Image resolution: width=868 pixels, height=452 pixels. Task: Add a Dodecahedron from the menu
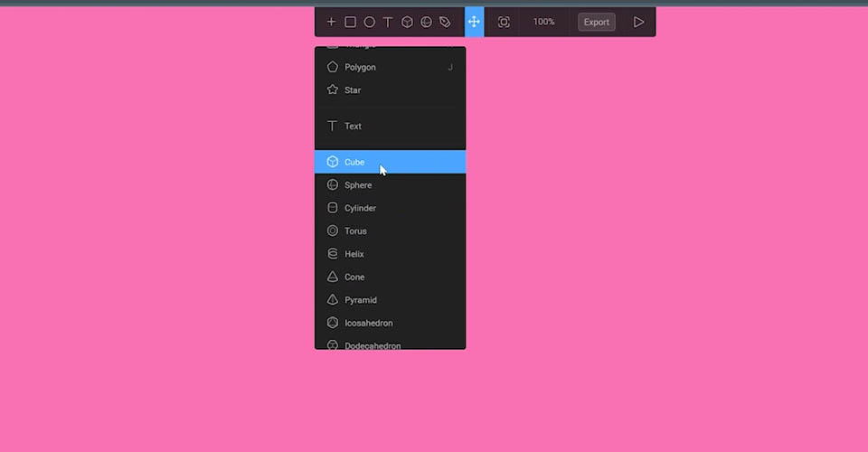(391, 343)
